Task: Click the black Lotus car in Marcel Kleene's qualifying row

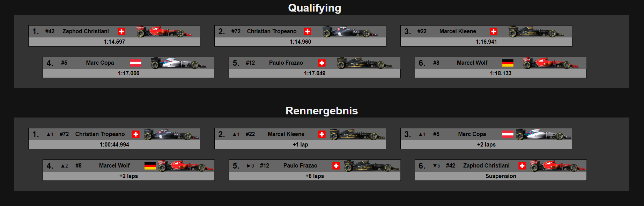Action: click(x=536, y=31)
